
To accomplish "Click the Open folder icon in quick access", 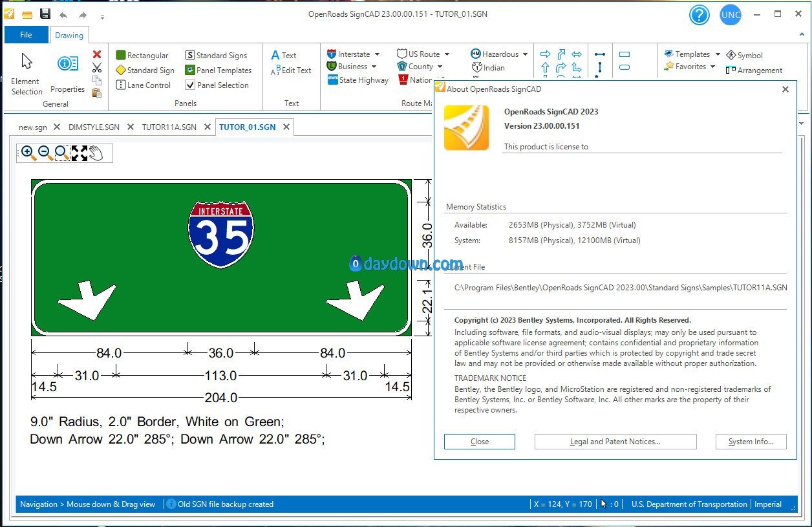I will pos(27,14).
